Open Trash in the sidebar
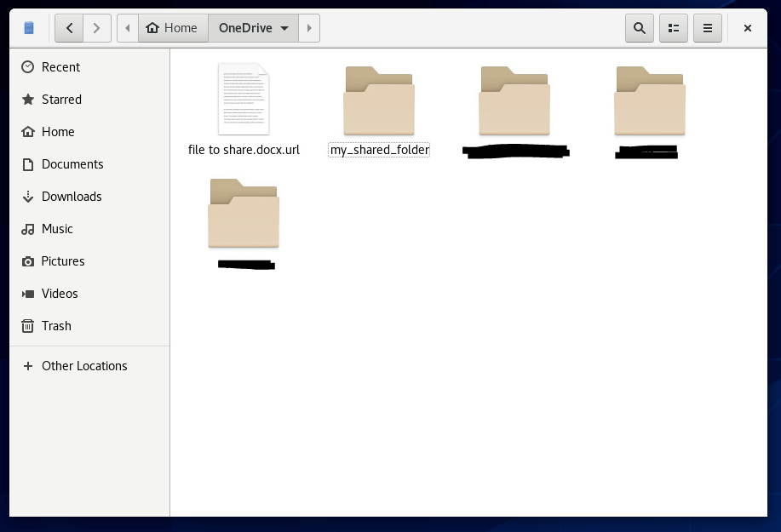The image size is (781, 532). [56, 326]
